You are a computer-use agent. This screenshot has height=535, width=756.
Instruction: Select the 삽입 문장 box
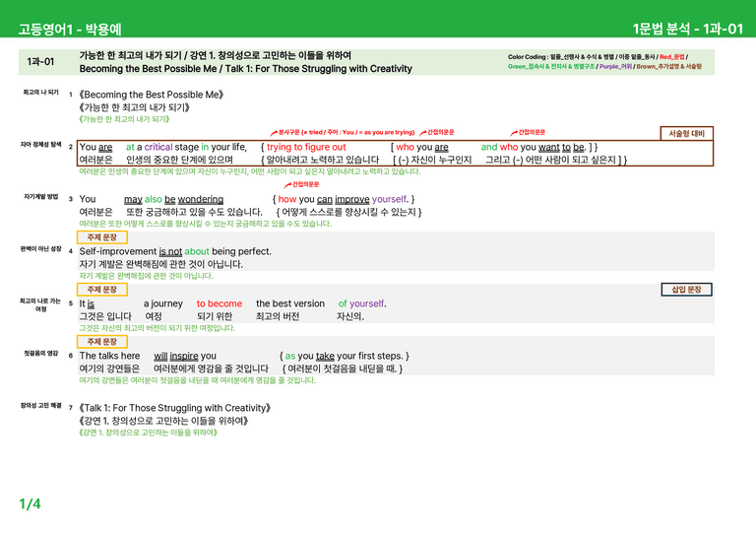(x=686, y=290)
